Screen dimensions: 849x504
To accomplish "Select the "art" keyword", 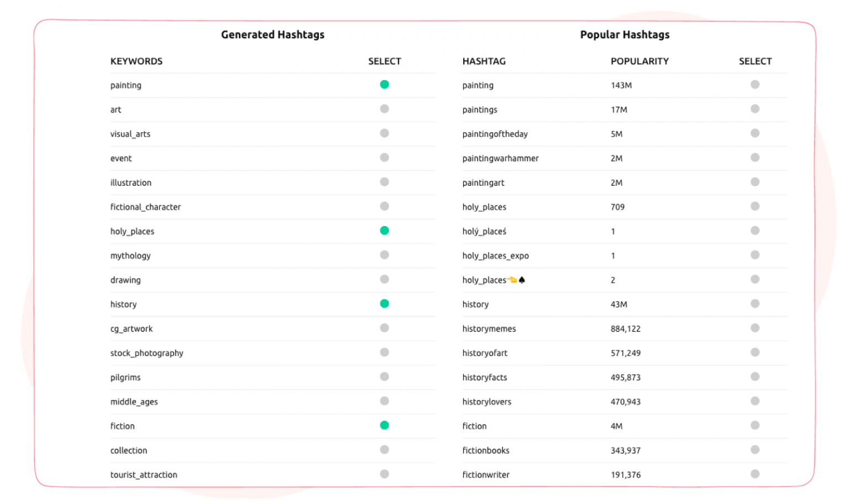I will coord(385,109).
